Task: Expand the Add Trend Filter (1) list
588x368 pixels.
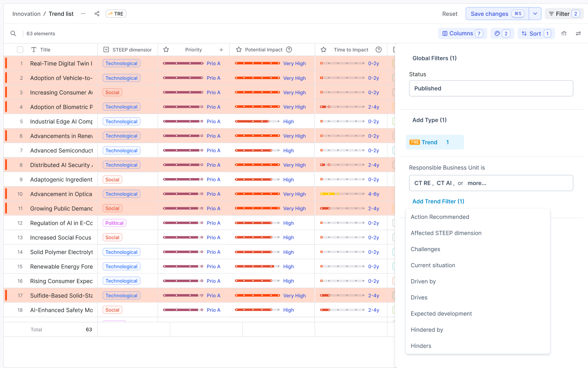Action: click(438, 201)
